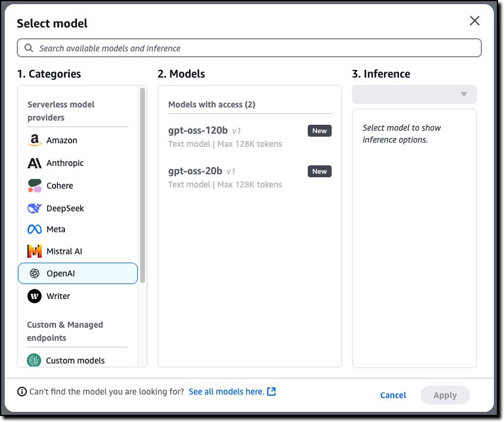Click the OpenAI logo icon
The width and height of the screenshot is (504, 422).
click(x=35, y=273)
